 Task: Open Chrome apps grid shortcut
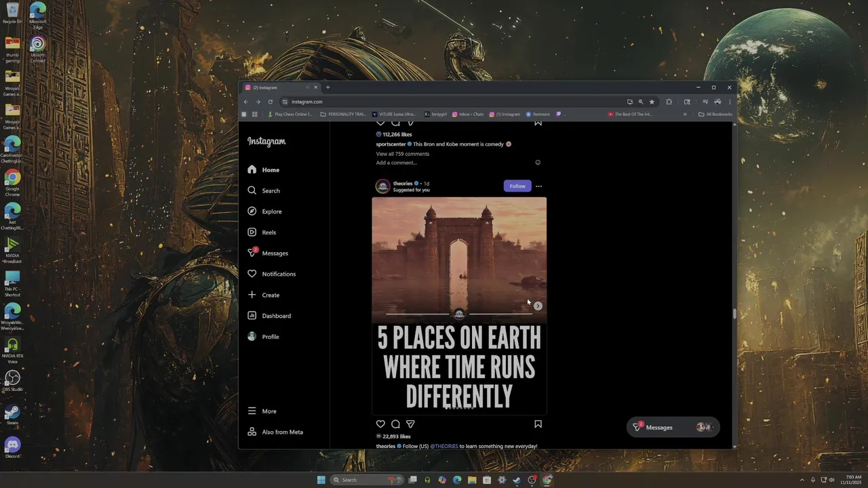pos(255,115)
